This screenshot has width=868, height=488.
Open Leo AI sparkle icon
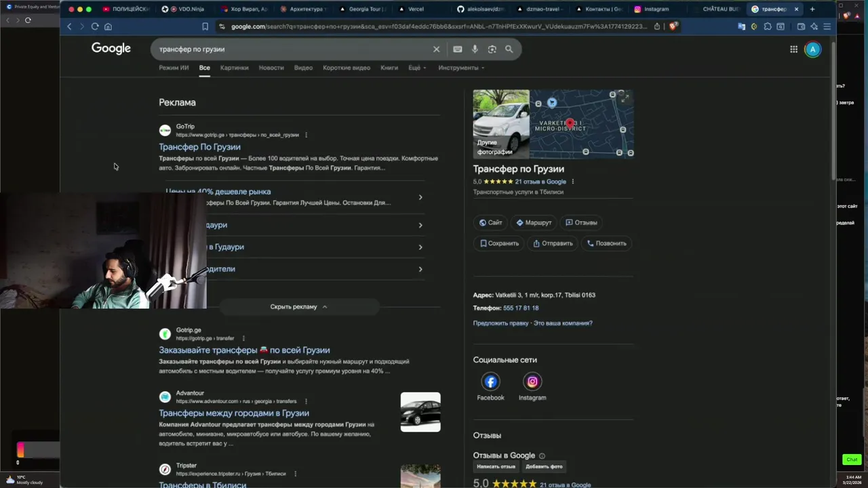click(814, 26)
